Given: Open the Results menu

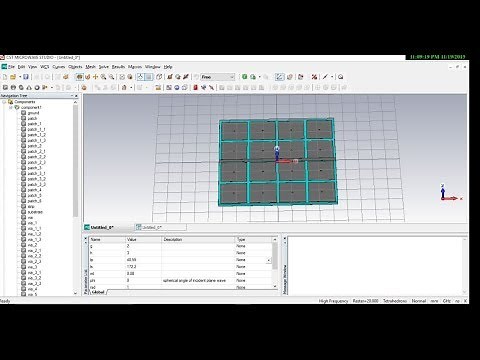Looking at the screenshot, I should (x=118, y=67).
